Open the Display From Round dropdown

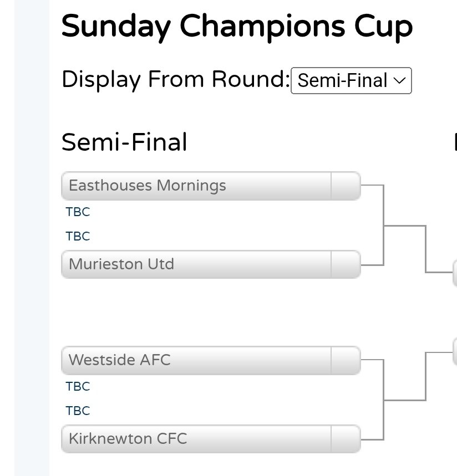(351, 80)
